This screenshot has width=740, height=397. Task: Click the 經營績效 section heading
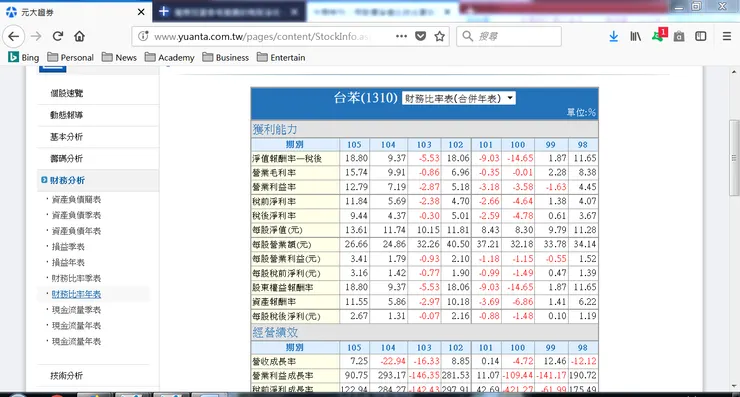pos(275,332)
